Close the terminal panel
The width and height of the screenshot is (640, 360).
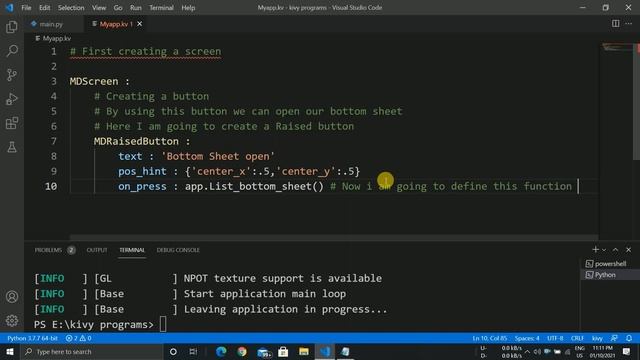point(629,249)
